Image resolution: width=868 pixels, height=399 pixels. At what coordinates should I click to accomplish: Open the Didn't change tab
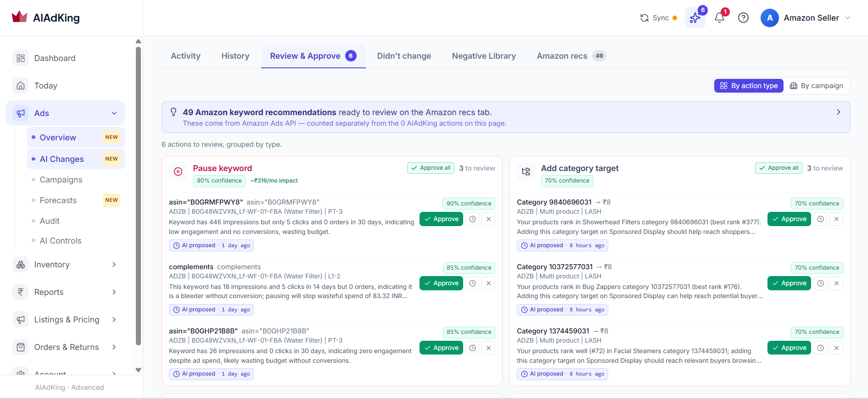404,56
